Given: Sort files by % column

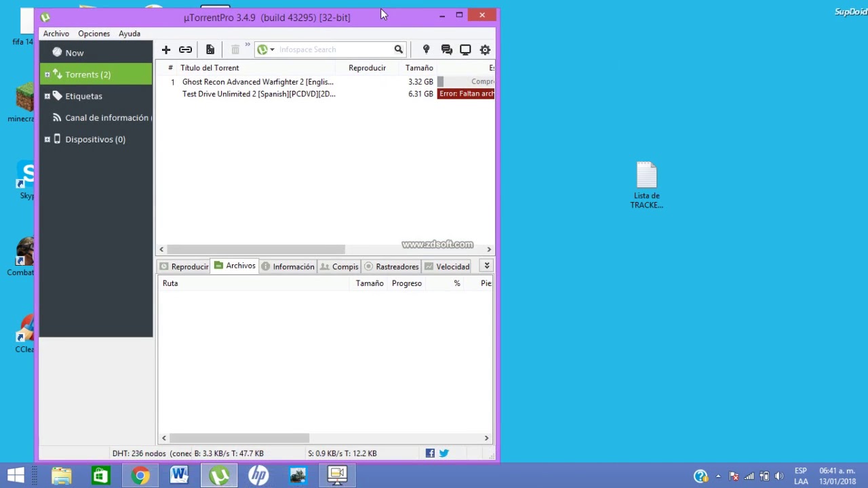Looking at the screenshot, I should pos(457,283).
